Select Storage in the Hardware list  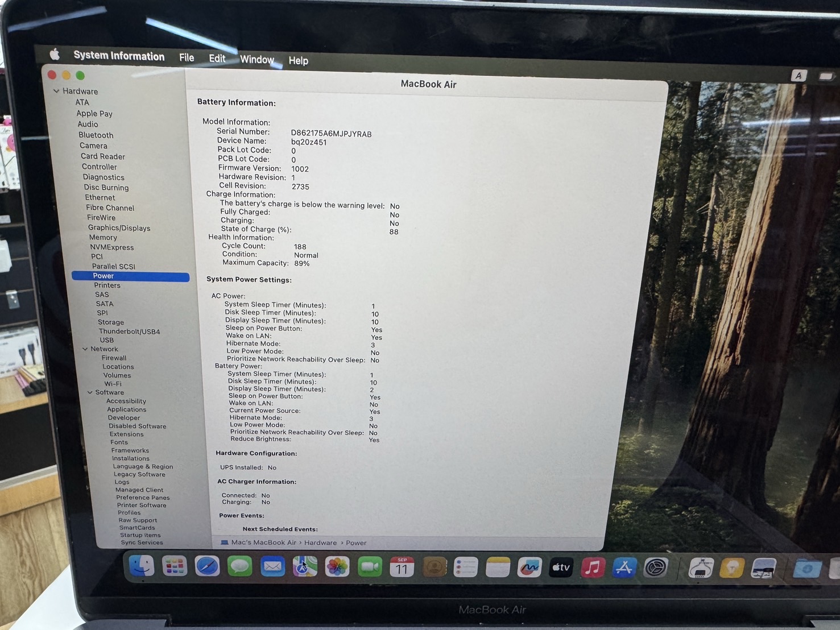(110, 322)
